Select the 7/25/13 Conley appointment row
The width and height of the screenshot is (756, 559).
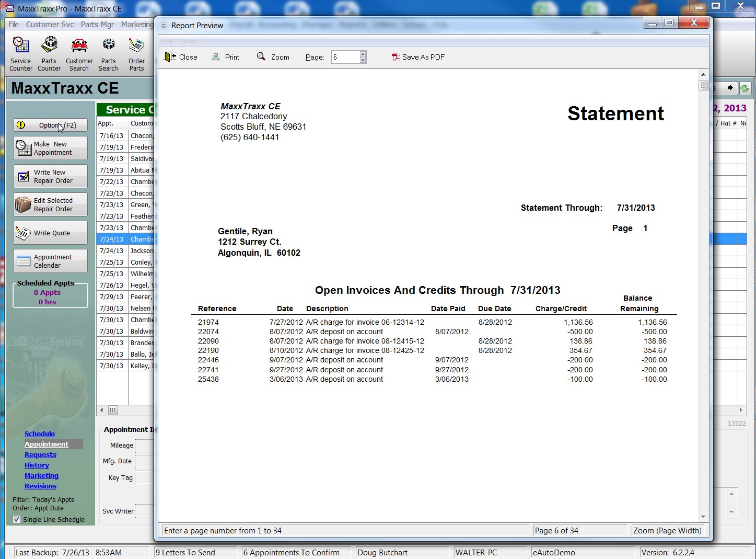[125, 262]
